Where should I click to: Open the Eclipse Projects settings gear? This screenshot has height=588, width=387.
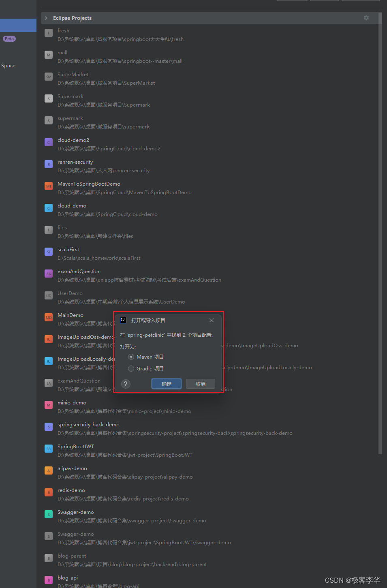[x=366, y=18]
